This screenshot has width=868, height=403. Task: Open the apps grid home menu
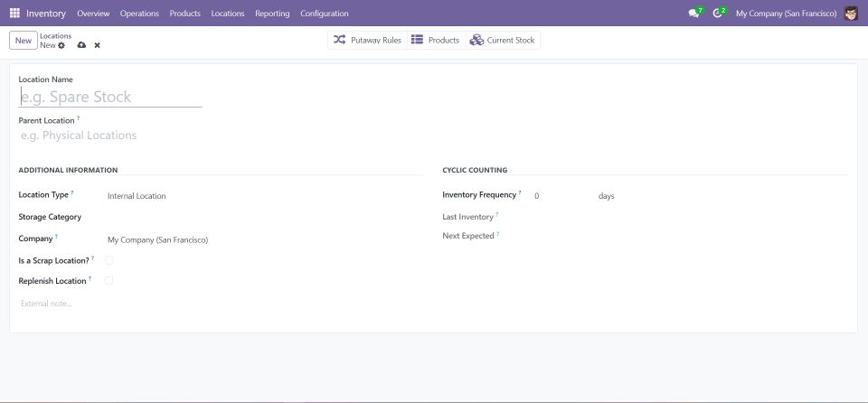14,14
